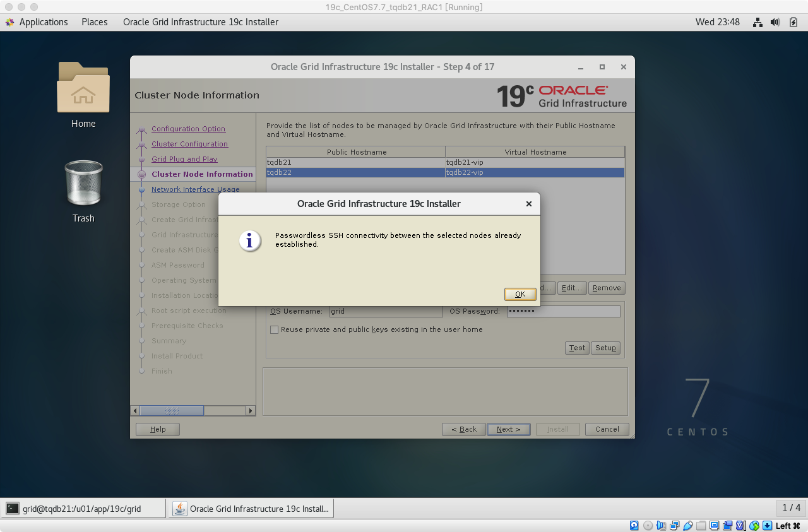Click the Setup SSH button
This screenshot has height=532, width=808.
point(605,348)
